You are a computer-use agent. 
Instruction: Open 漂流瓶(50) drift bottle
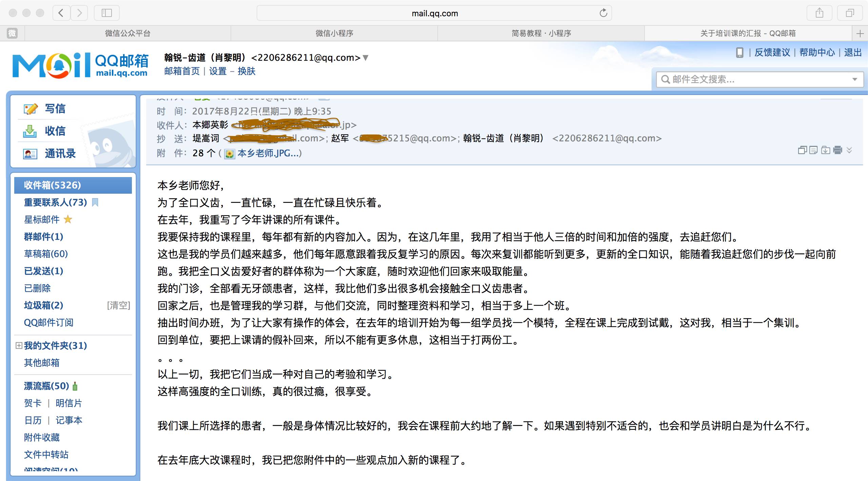coord(46,386)
